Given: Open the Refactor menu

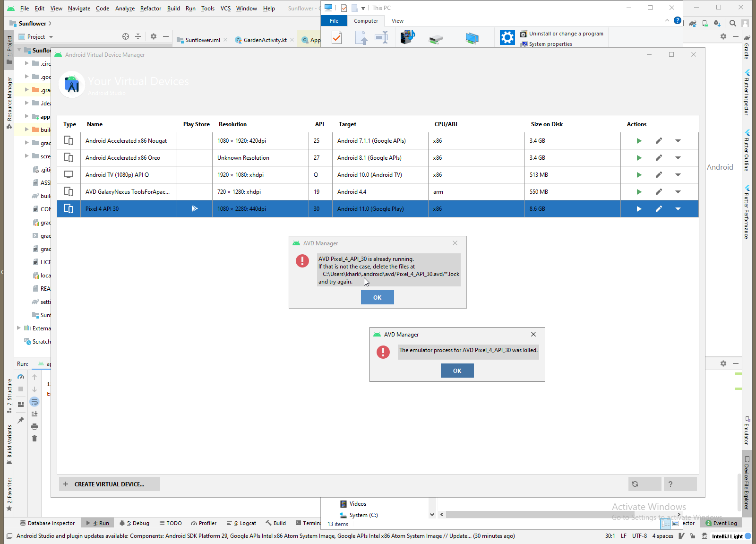Looking at the screenshot, I should click(151, 9).
